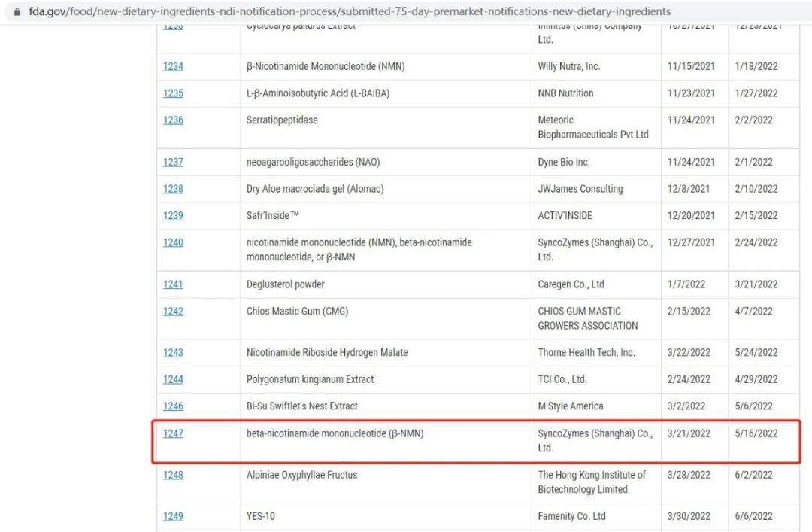
Task: Open notification 1241 link
Action: coord(173,284)
